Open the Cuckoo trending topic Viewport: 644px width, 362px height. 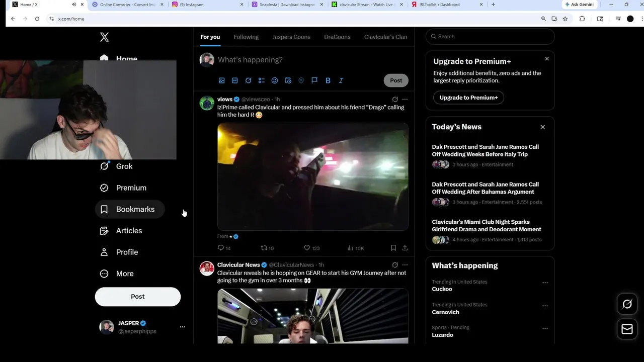pos(442,289)
